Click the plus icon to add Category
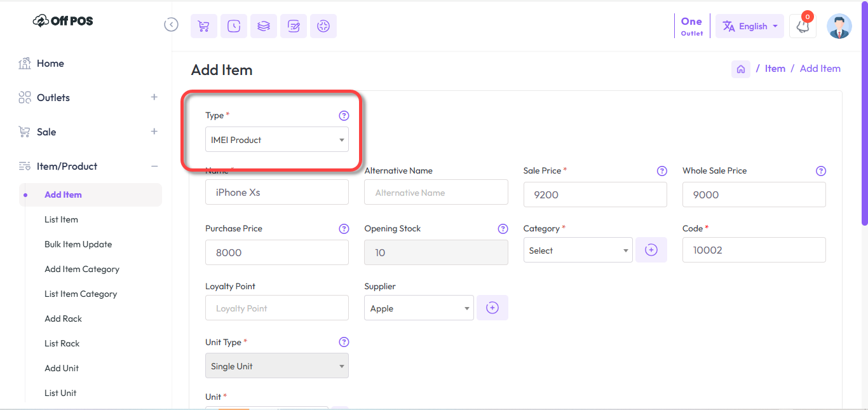Screen dimensions: 868x410 [x=651, y=250]
